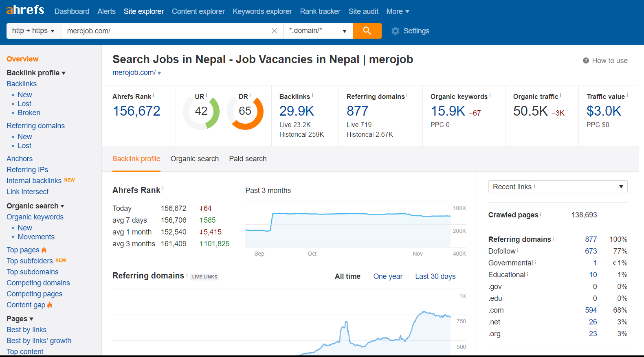Click the orange search magnifier button
This screenshot has width=644, height=357.
[367, 31]
